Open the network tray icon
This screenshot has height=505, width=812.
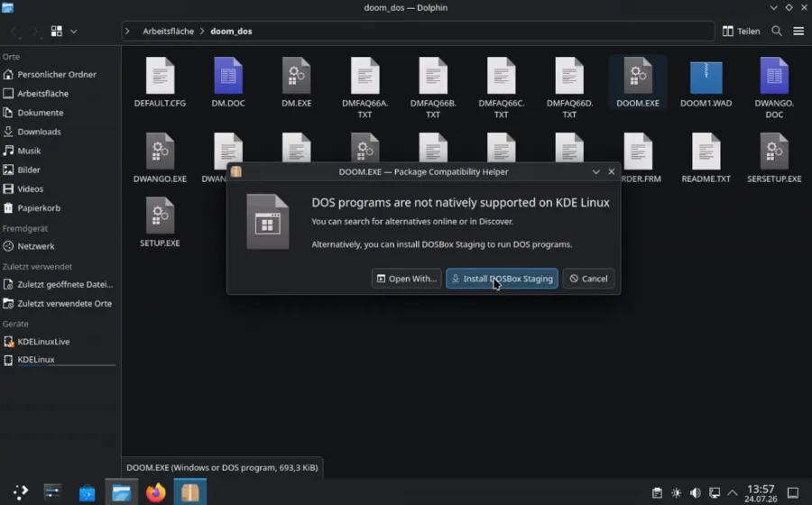pos(715,492)
